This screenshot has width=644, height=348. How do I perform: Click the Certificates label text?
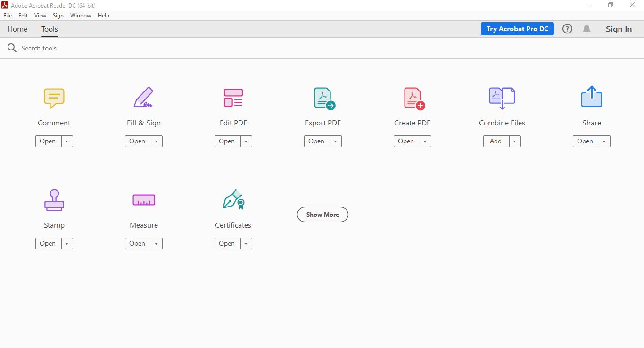click(233, 225)
